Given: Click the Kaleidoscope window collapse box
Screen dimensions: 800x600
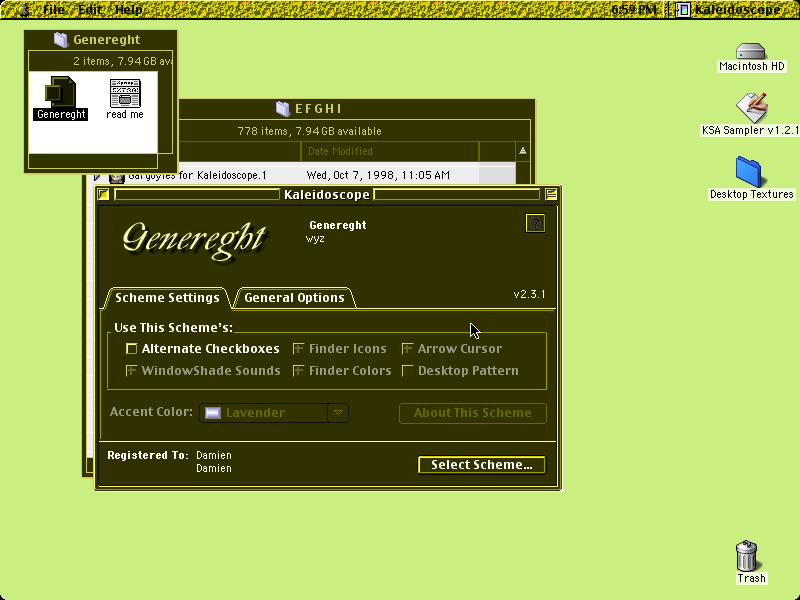Looking at the screenshot, I should (x=551, y=194).
